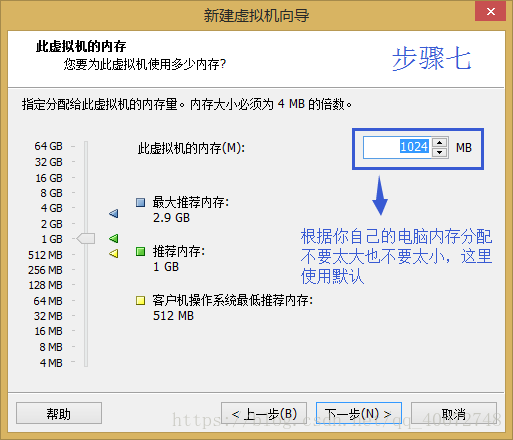Click the yellow square legend for 客户机操作系统最低推荐内存
This screenshot has height=440, width=513.
[141, 300]
